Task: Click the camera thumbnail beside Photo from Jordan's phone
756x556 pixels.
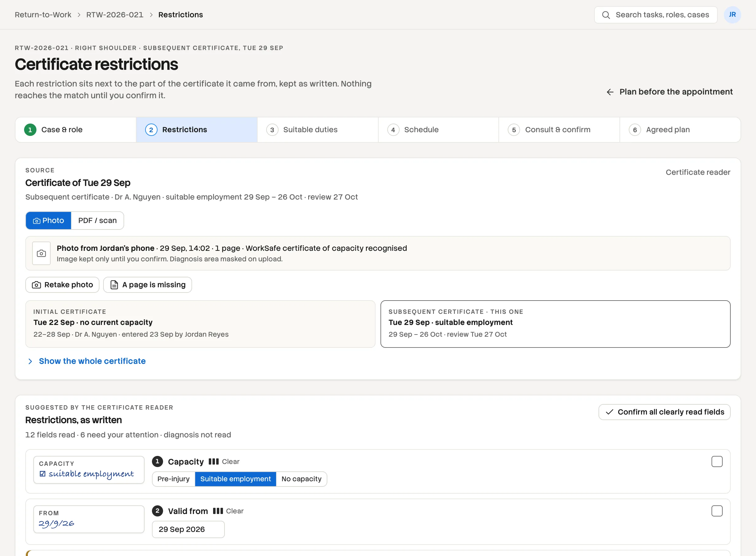Action: click(41, 253)
